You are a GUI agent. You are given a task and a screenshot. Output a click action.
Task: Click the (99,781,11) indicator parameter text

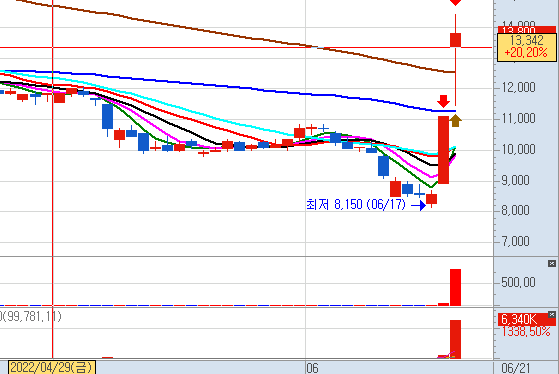pos(31,316)
